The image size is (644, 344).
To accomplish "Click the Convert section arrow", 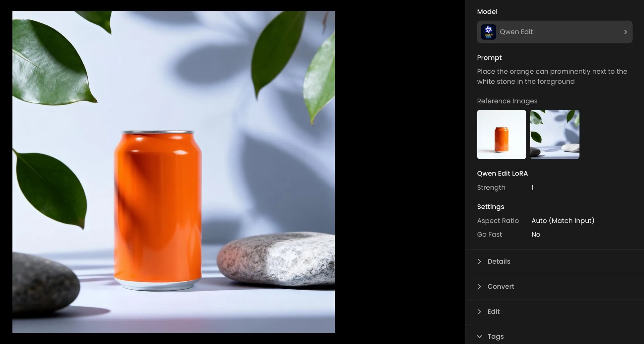I will click(480, 287).
